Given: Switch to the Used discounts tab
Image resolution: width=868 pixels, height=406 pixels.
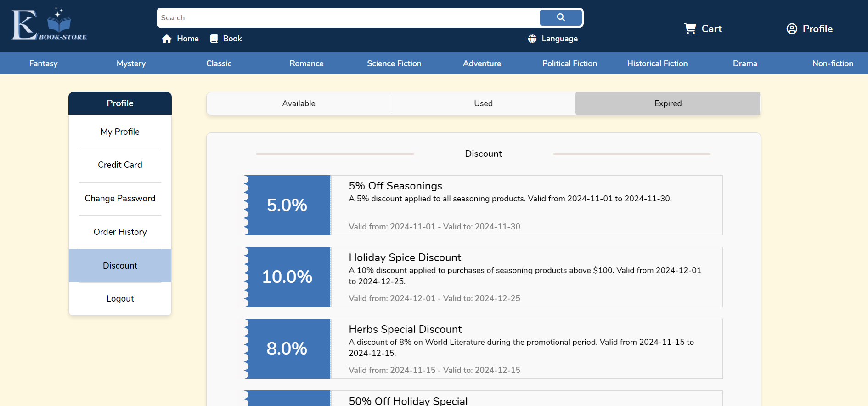Looking at the screenshot, I should pyautogui.click(x=483, y=103).
